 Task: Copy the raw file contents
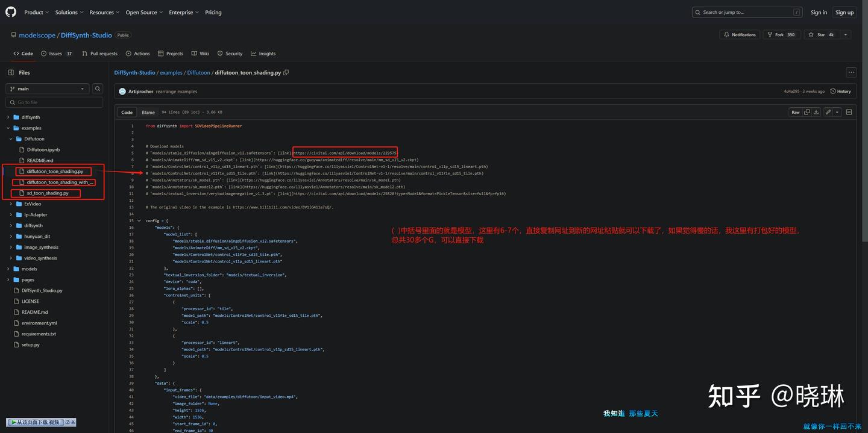click(807, 112)
